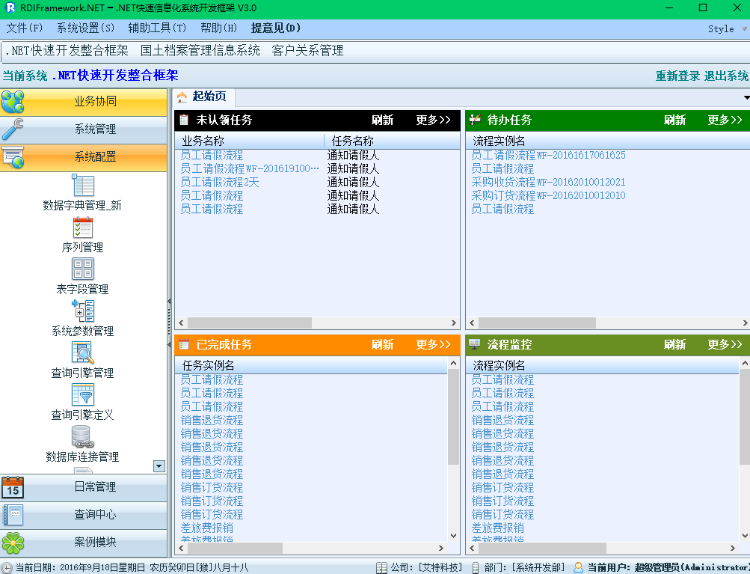This screenshot has height=574, width=750.
Task: Open the 日常管理 sidebar section
Action: click(x=84, y=487)
